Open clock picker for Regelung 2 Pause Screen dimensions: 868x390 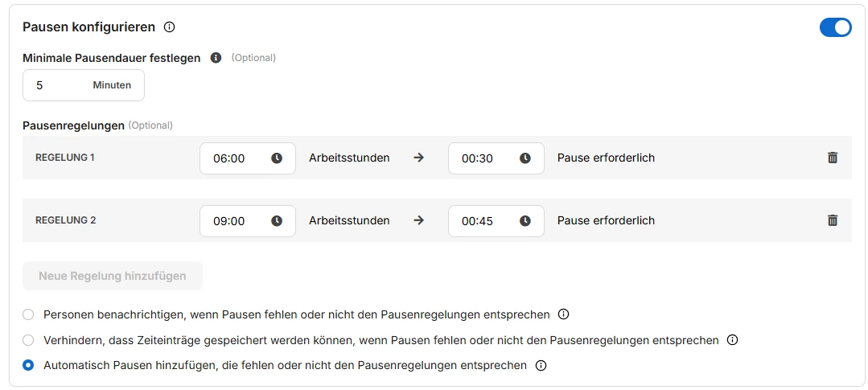click(525, 221)
